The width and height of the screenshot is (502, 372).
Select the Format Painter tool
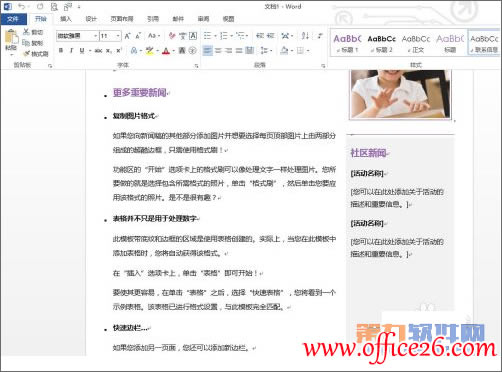coord(36,53)
